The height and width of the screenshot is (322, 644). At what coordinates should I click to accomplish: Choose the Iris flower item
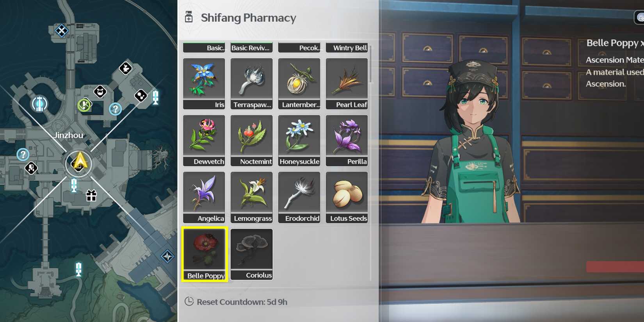(x=204, y=84)
